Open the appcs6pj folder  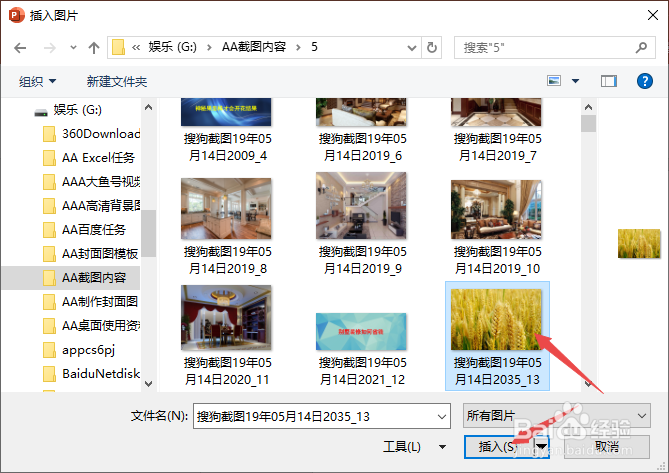pos(79,350)
